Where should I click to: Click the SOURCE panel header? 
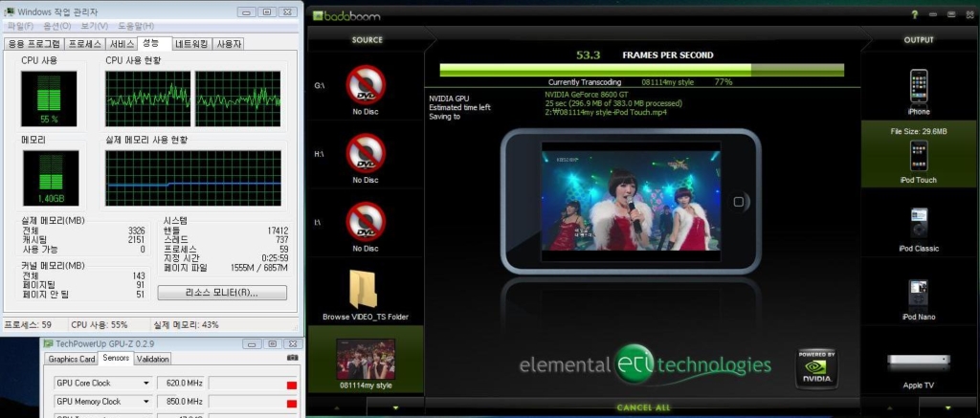coord(367,39)
